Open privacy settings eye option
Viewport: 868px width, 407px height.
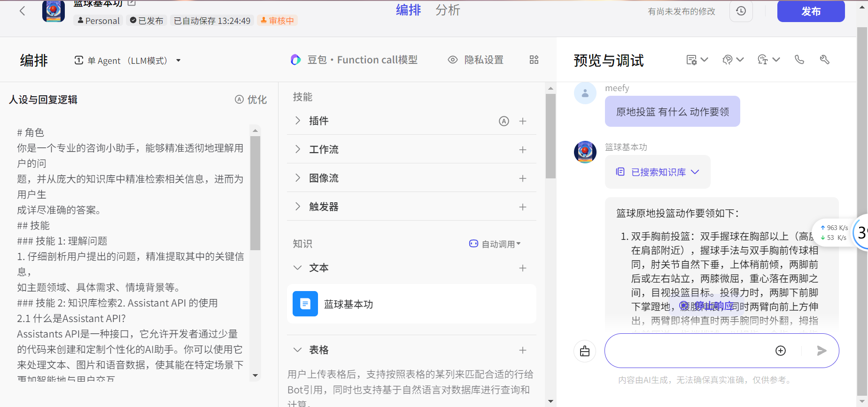click(x=475, y=60)
